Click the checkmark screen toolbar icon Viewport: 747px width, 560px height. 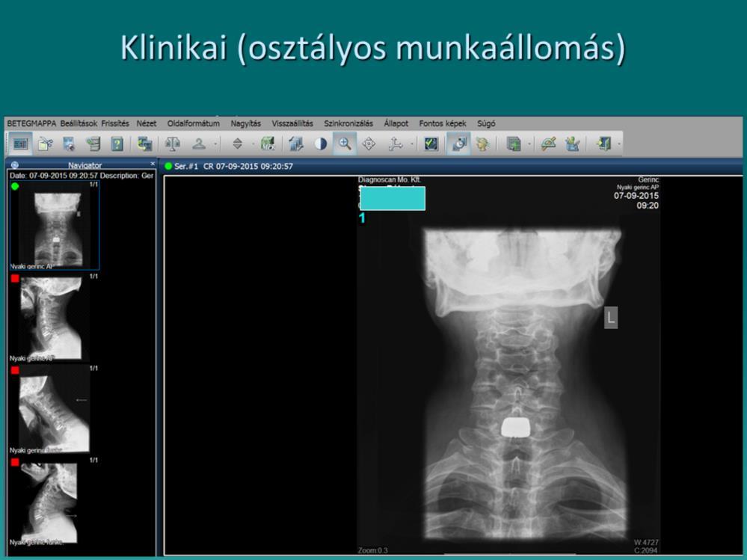431,144
